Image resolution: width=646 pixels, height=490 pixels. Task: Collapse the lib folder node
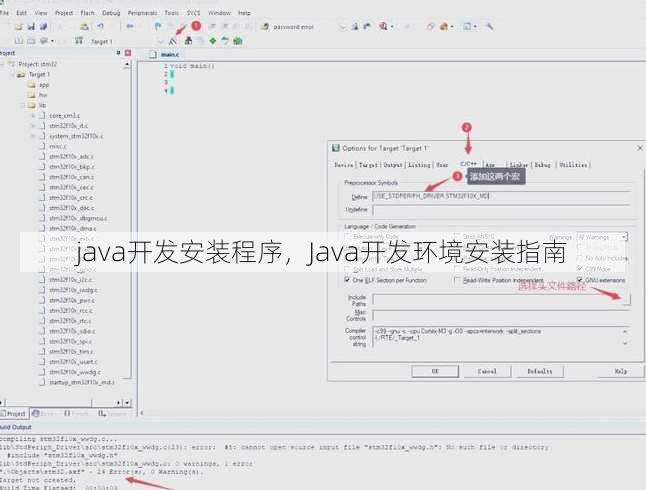tap(23, 106)
